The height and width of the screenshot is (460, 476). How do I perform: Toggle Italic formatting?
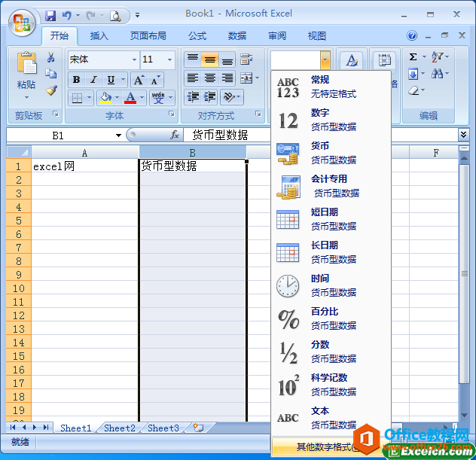pos(94,80)
